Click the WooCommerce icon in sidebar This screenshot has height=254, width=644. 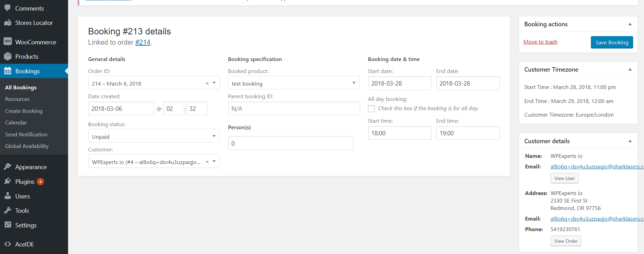[x=7, y=42]
